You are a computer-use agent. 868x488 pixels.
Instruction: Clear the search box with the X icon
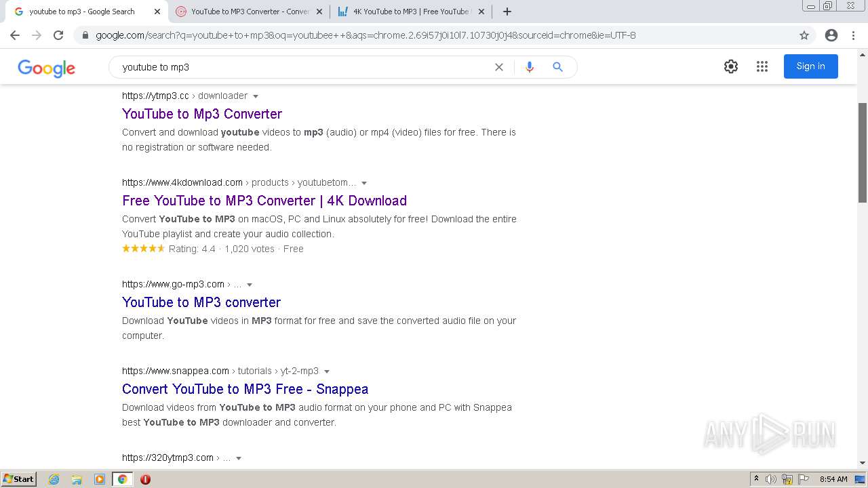pyautogui.click(x=499, y=67)
